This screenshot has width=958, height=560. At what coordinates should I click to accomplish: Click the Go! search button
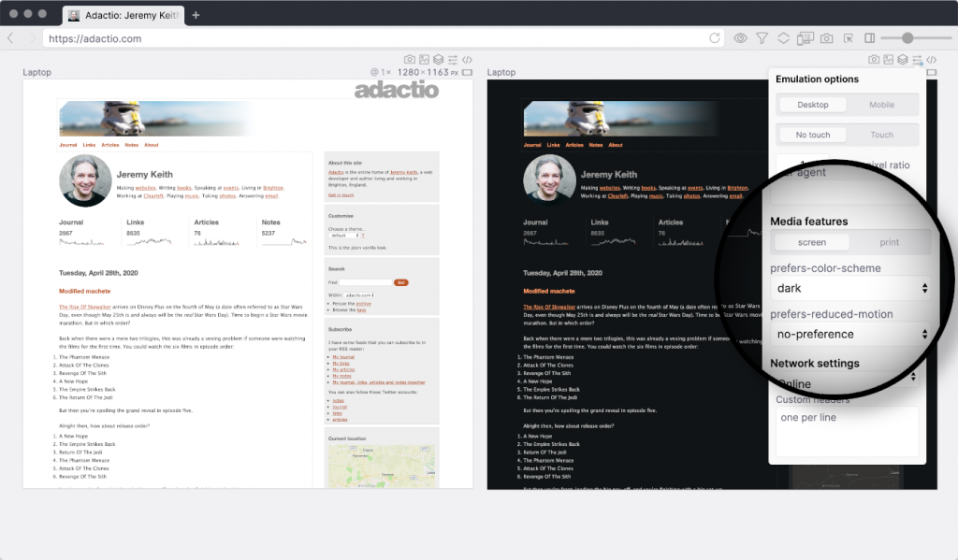click(402, 282)
